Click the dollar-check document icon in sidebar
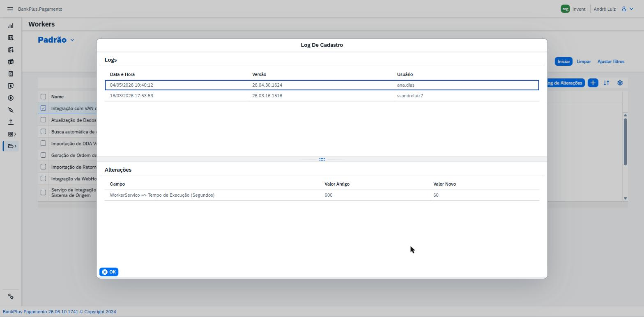Image resolution: width=644 pixels, height=317 pixels. coord(11,86)
